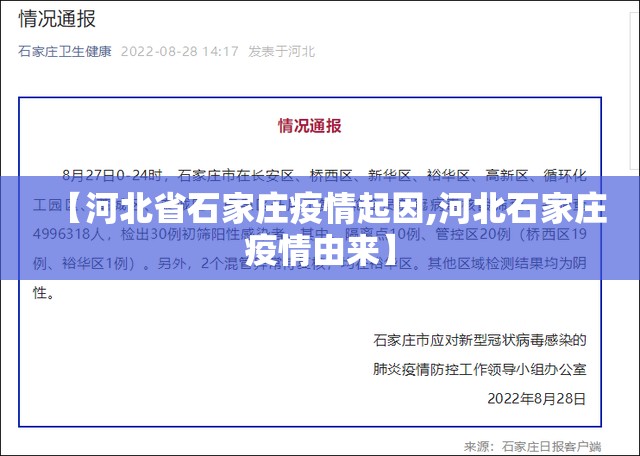Click the 发表于河北 location label
The image size is (640, 456).
pos(281,51)
